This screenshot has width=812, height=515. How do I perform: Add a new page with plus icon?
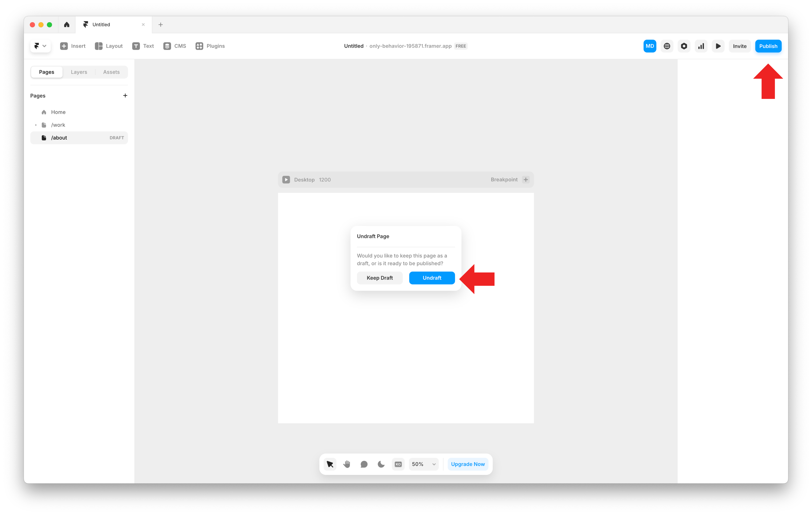[125, 96]
